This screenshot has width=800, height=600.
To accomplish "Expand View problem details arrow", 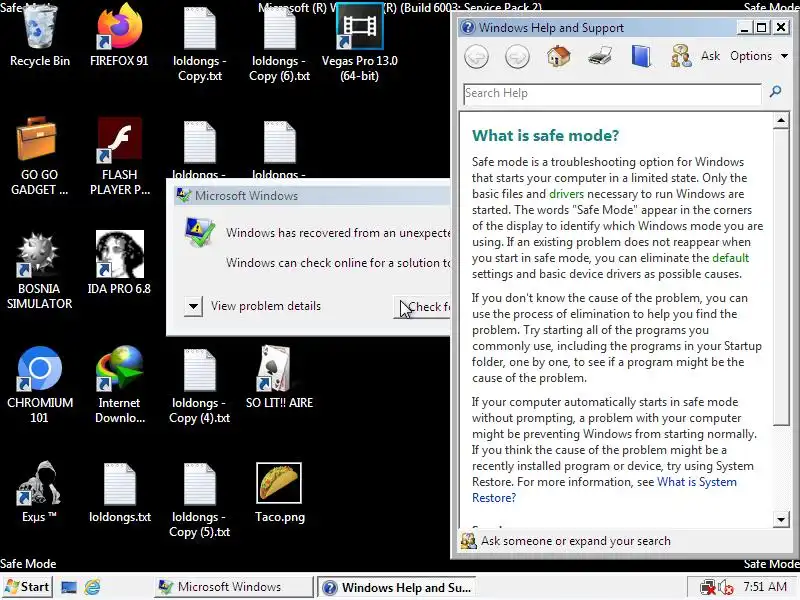I will coord(193,306).
